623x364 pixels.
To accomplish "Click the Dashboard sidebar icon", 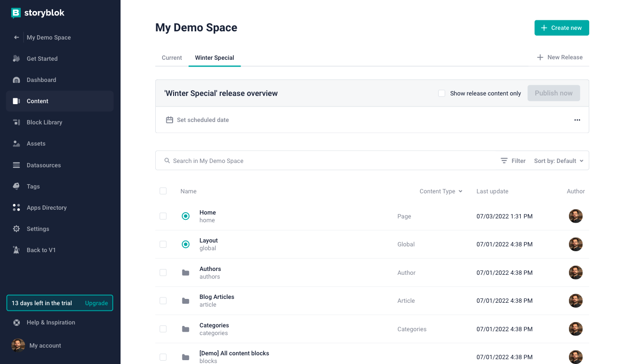I will 16,80.
